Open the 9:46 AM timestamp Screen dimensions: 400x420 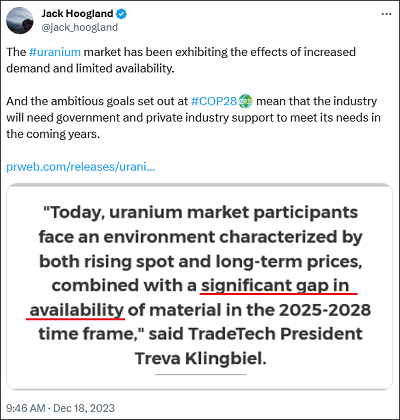26,408
